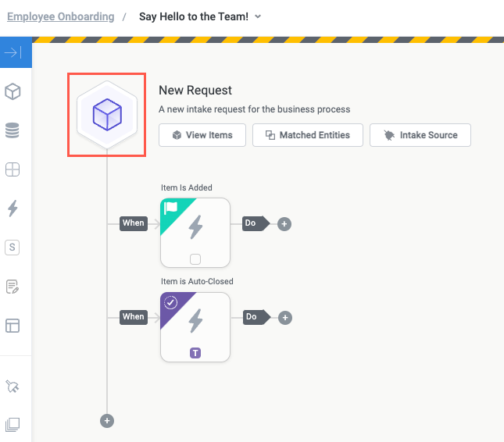Open the plug icon in the sidebar
Screen dimensions: 504x442
tap(13, 386)
